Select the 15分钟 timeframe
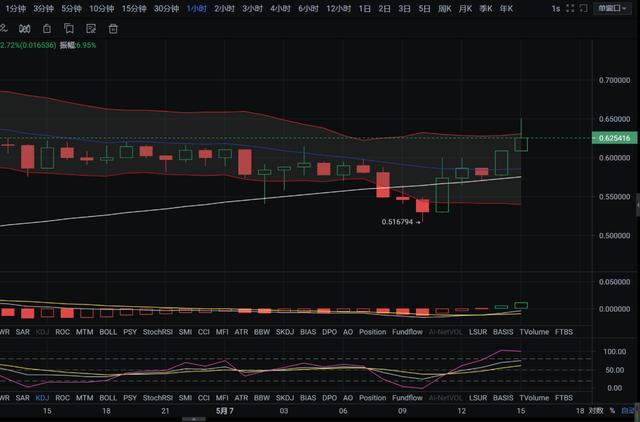Screen dimensions: 640x422 tap(133, 8)
